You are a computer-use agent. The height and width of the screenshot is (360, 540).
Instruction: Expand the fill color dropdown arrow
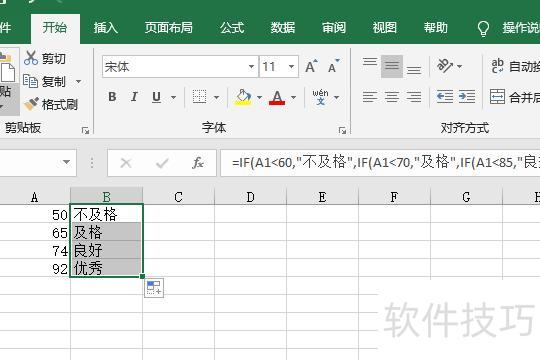click(259, 97)
